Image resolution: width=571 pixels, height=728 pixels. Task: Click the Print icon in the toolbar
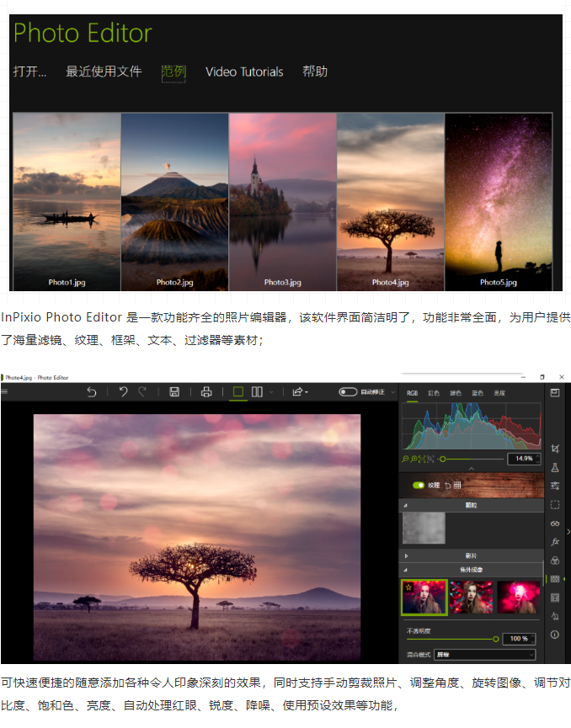click(x=206, y=392)
